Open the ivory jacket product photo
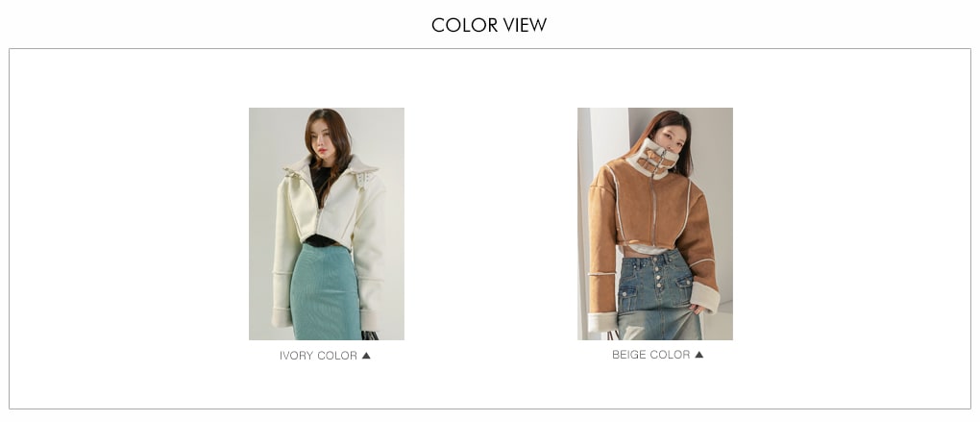 pyautogui.click(x=327, y=224)
